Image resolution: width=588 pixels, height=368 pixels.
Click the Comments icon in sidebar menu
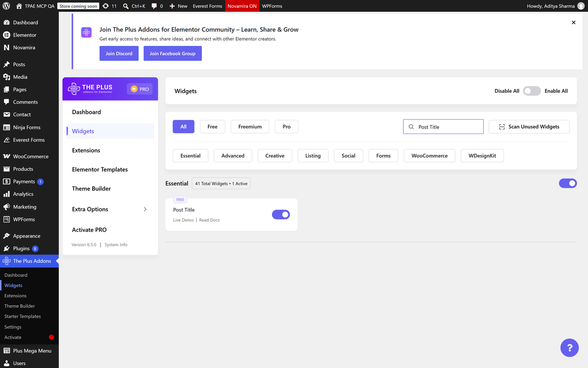(x=6, y=102)
